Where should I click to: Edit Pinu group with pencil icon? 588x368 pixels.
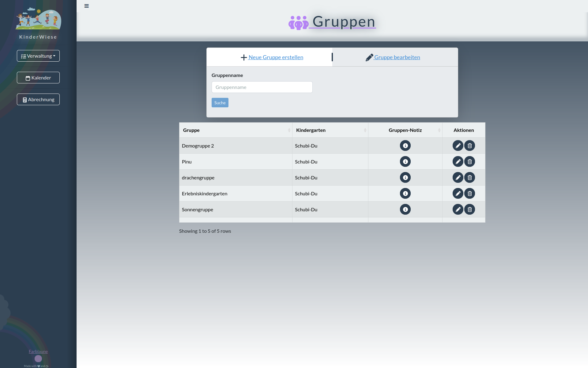[x=458, y=162]
